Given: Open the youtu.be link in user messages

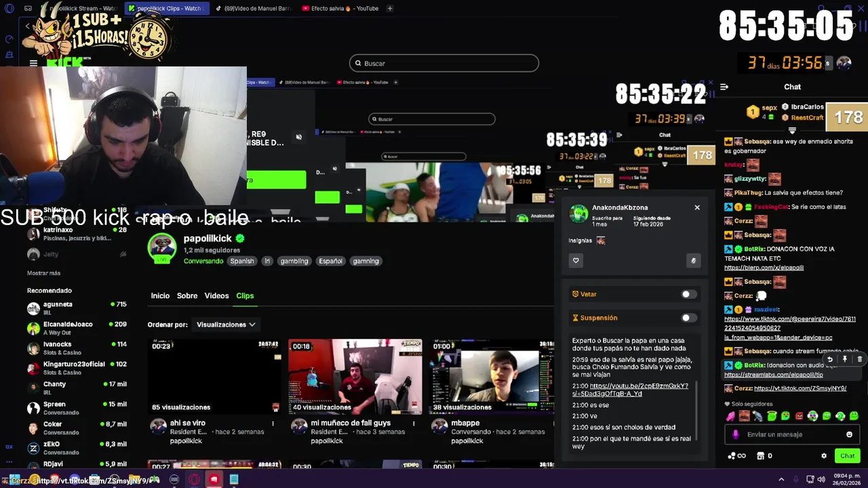Looking at the screenshot, I should (x=630, y=390).
